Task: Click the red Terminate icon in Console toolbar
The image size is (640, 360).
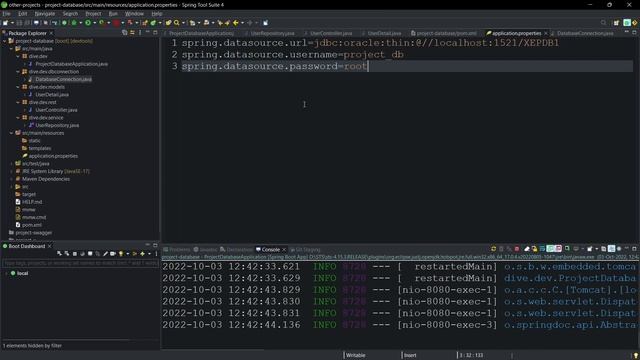Action: 517,249
